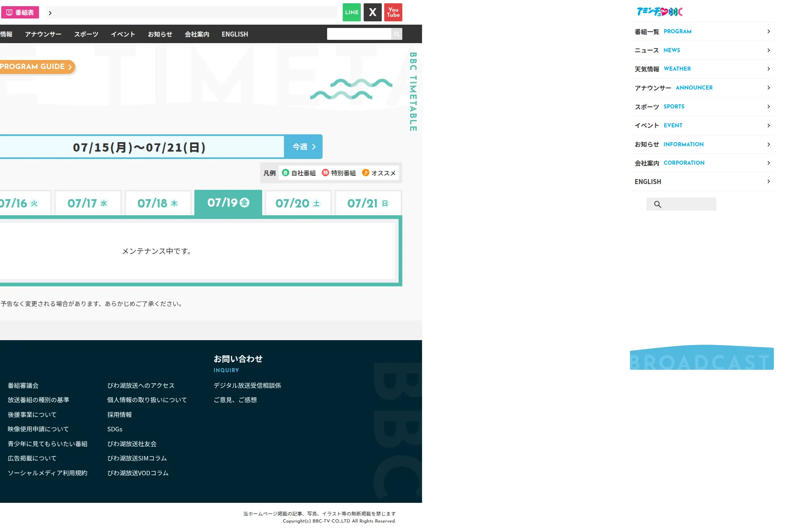
Task: Open 放送番組の種別の基準 footer link
Action: pyautogui.click(x=38, y=400)
